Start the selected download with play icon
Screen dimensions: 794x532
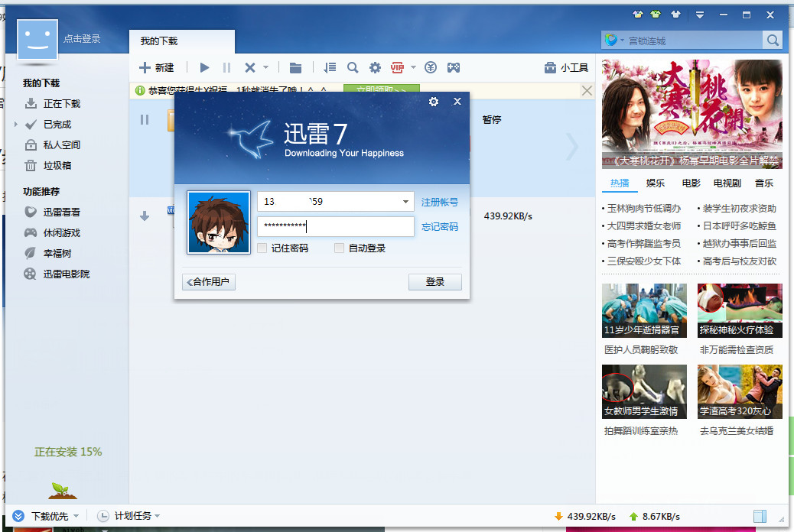[x=203, y=67]
